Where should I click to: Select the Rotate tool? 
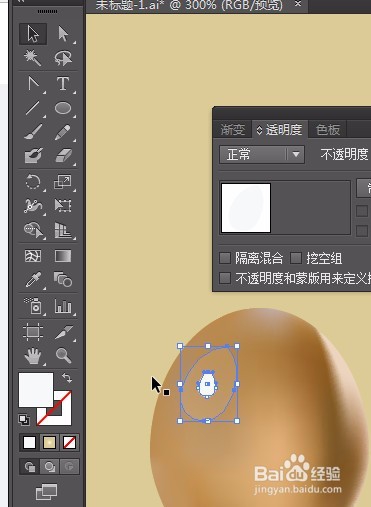[x=33, y=182]
